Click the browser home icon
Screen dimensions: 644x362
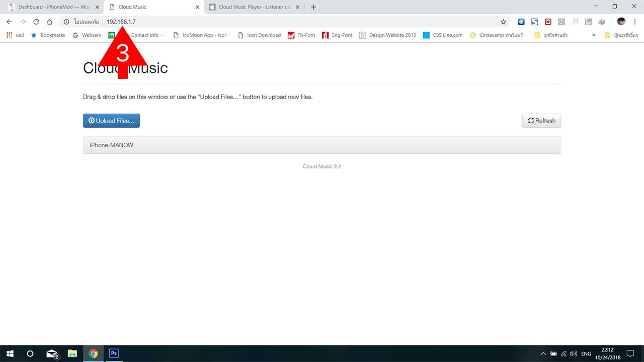[49, 22]
